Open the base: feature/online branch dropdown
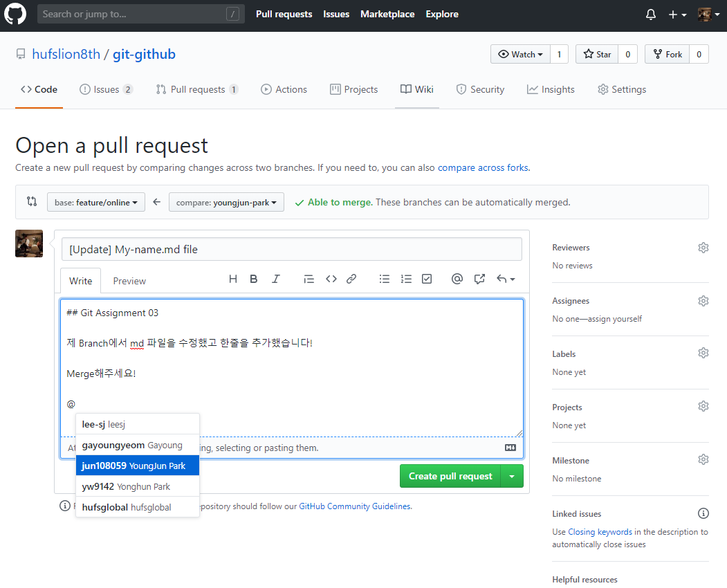Screen dimensions: 727x588 click(96, 202)
